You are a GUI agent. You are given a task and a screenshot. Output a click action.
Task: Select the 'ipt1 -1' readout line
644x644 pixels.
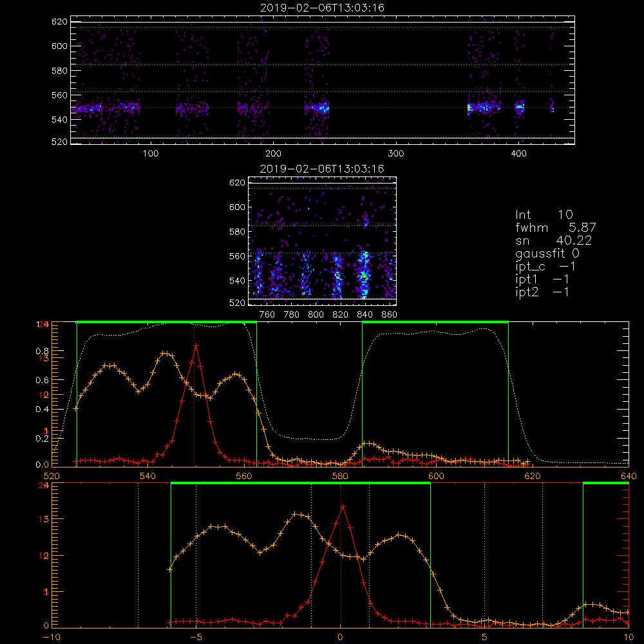click(x=542, y=279)
